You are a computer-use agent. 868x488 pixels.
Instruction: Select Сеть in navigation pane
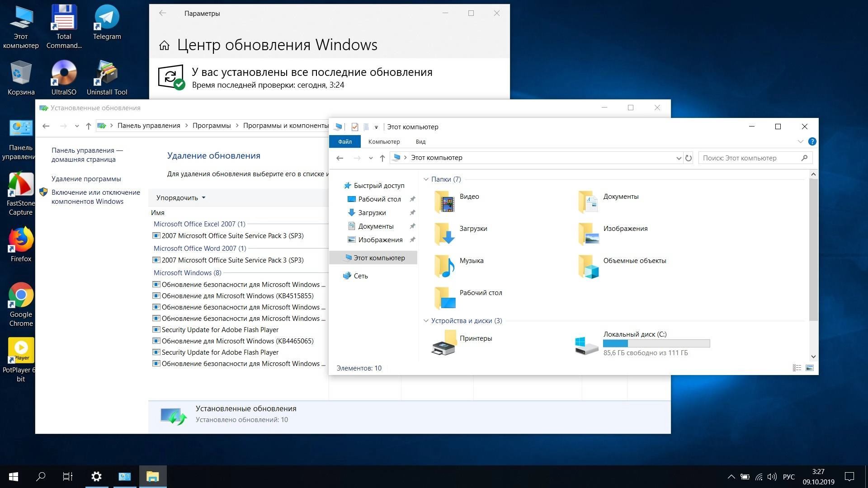[355, 276]
